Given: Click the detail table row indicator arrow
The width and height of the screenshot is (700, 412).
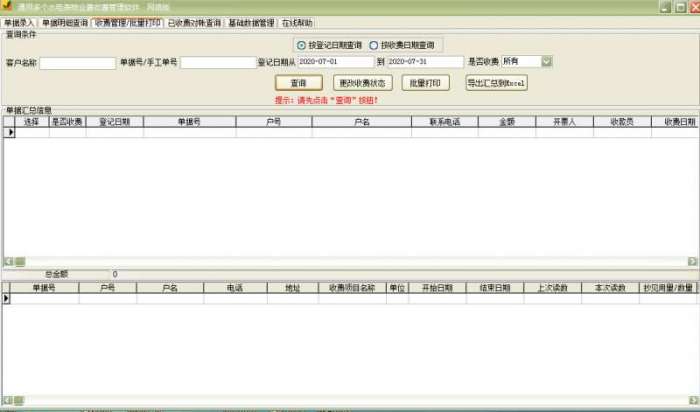Looking at the screenshot, I should click(6, 298).
